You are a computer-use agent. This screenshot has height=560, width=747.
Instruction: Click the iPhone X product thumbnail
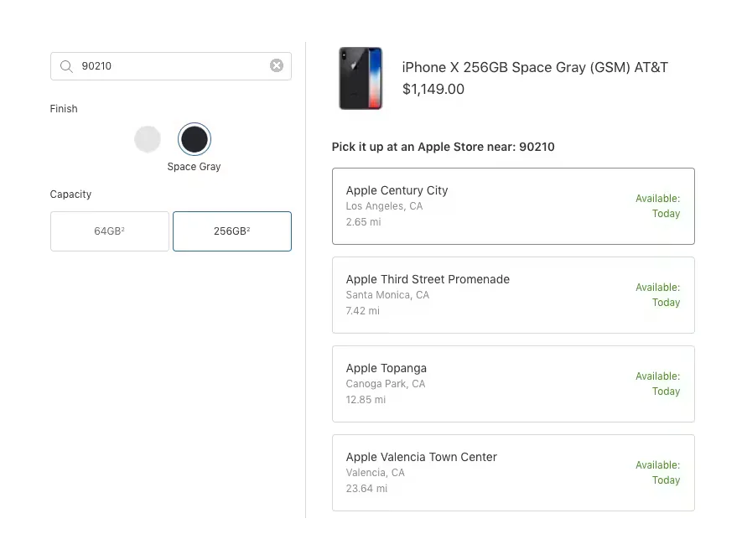(361, 79)
